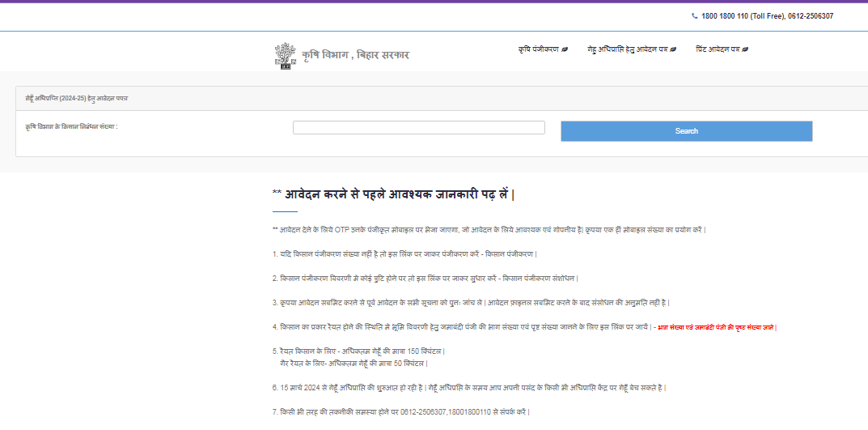Screen dimensions: 868x430
Task: Click the helpline contact text in point 7
Action: (402, 412)
